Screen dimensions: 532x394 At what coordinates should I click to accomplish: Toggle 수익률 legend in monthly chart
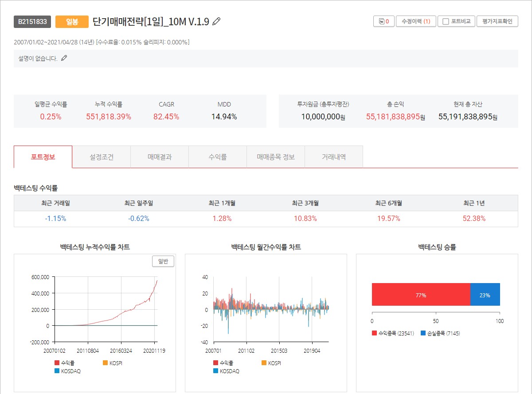[223, 362]
